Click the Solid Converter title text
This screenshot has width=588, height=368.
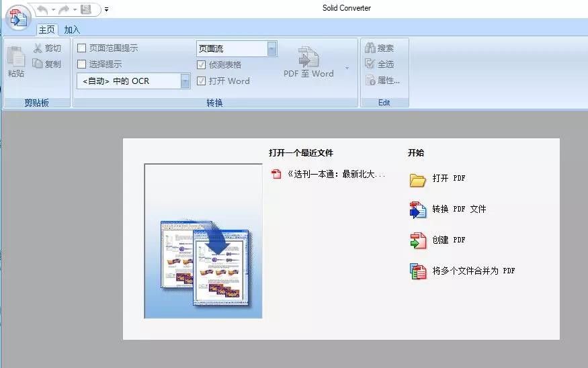coord(347,8)
